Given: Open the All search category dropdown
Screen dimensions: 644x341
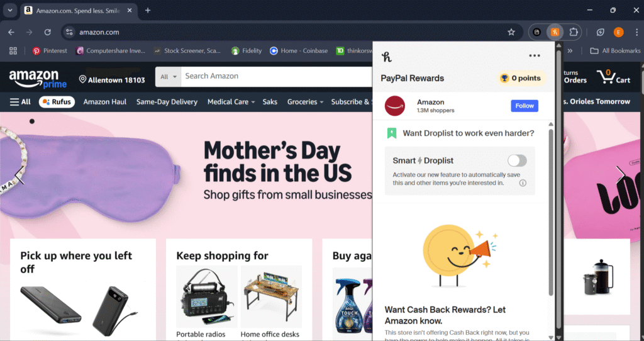Looking at the screenshot, I should click(168, 76).
